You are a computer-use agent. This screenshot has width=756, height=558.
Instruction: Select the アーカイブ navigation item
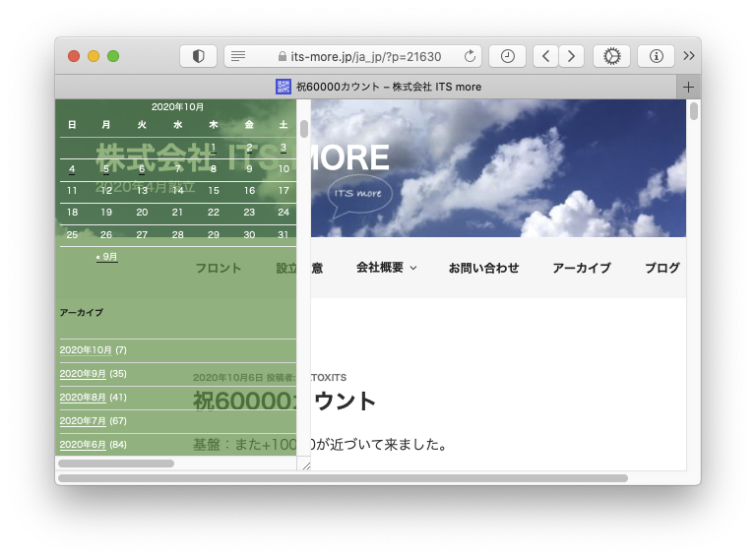pyautogui.click(x=581, y=268)
